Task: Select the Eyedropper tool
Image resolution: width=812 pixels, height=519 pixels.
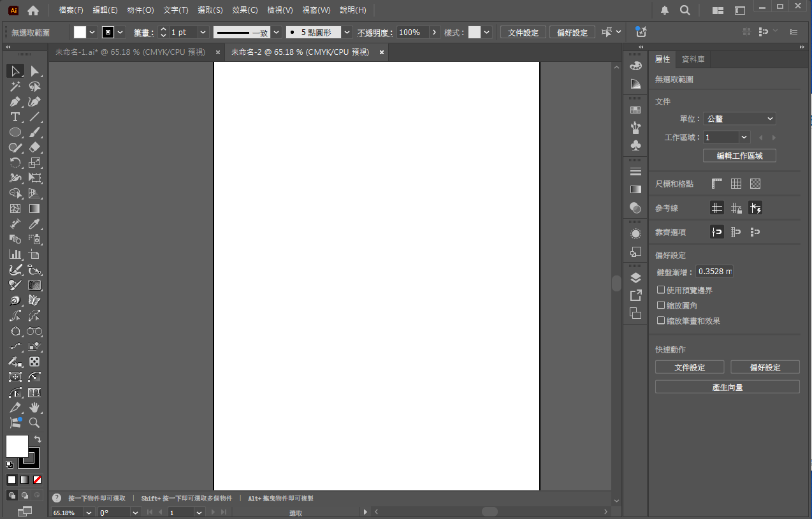Action: (x=34, y=224)
